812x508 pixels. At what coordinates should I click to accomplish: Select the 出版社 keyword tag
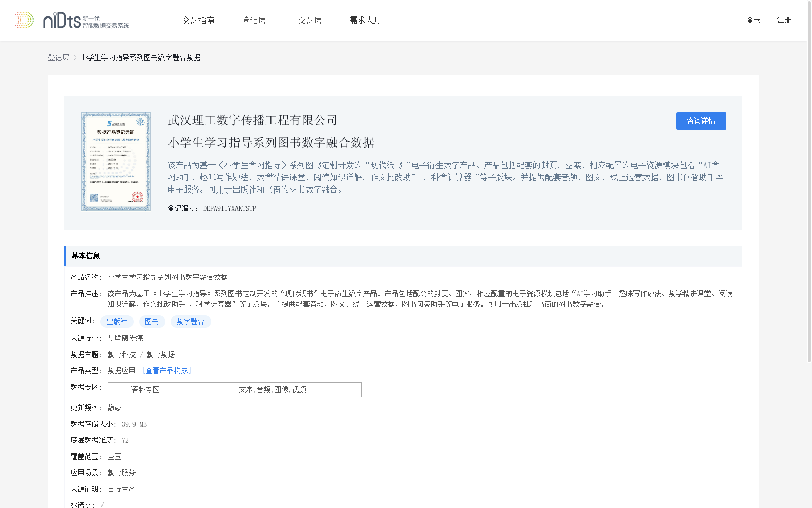click(117, 322)
